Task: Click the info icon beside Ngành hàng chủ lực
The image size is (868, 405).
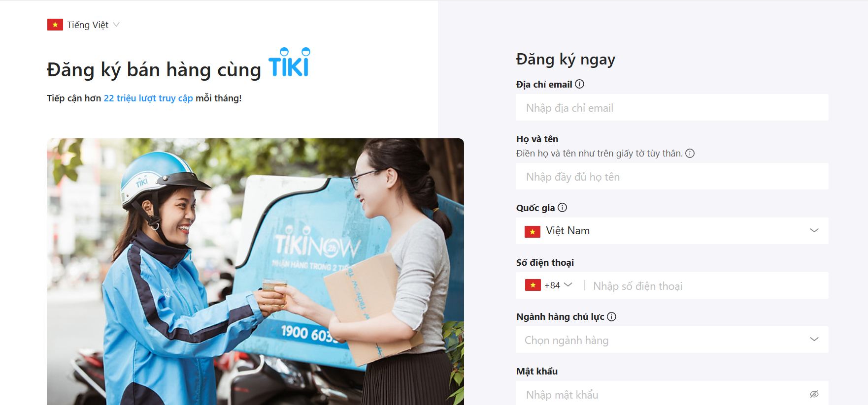Action: (611, 317)
